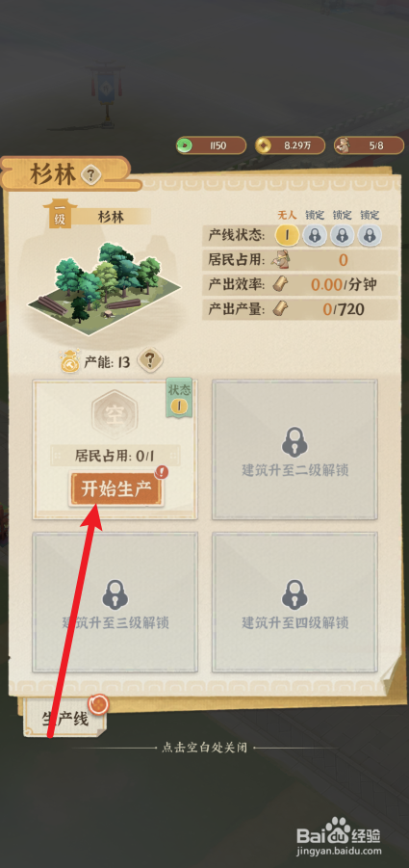The width and height of the screenshot is (409, 868).
Task: Tap the jade currency icon showing 1150
Action: tap(185, 145)
